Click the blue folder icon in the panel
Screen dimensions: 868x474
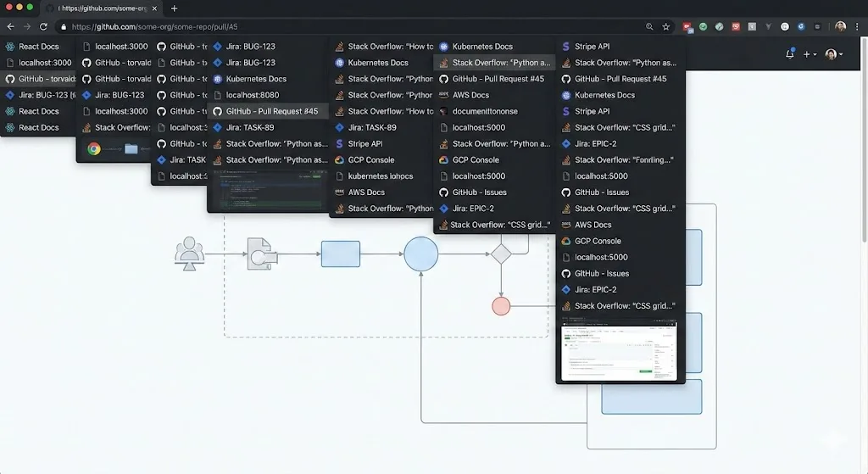click(x=131, y=148)
